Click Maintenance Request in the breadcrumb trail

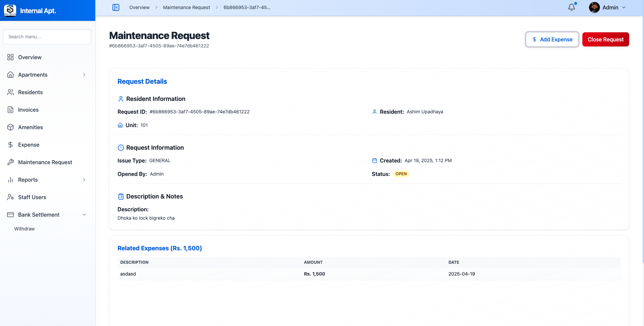(x=186, y=7)
